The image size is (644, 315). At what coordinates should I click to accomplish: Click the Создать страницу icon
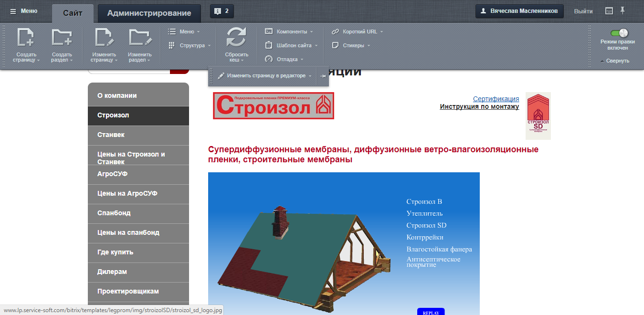click(x=26, y=38)
